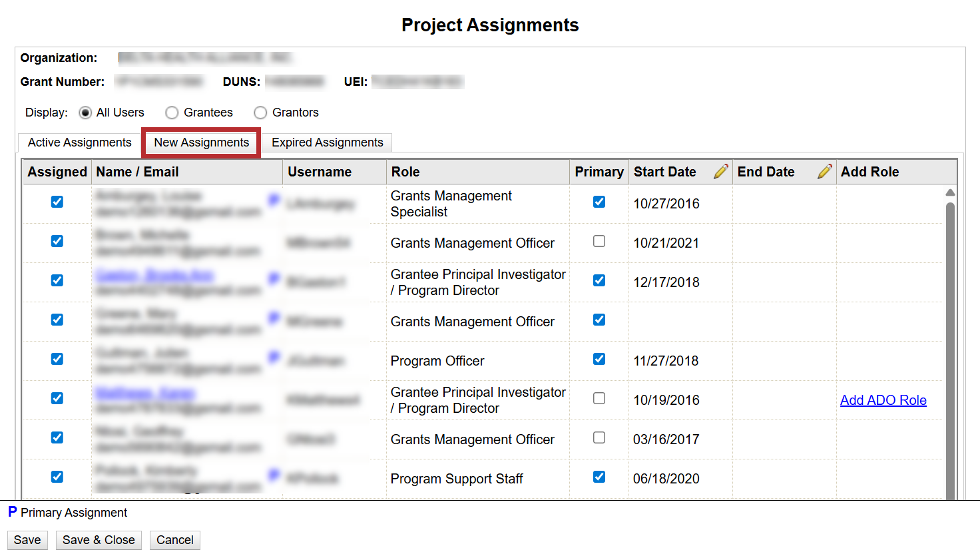
Task: Select the Grantors display option
Action: coord(260,113)
